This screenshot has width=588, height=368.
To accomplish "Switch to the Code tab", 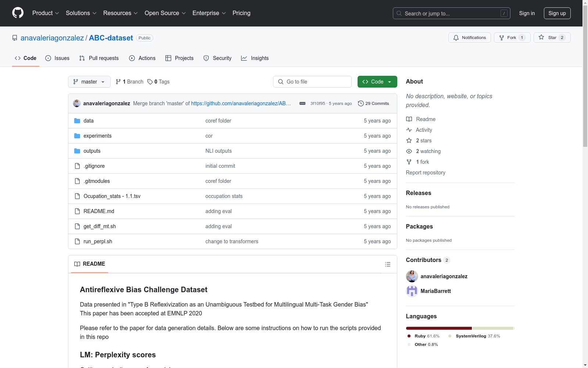I will coord(26,58).
